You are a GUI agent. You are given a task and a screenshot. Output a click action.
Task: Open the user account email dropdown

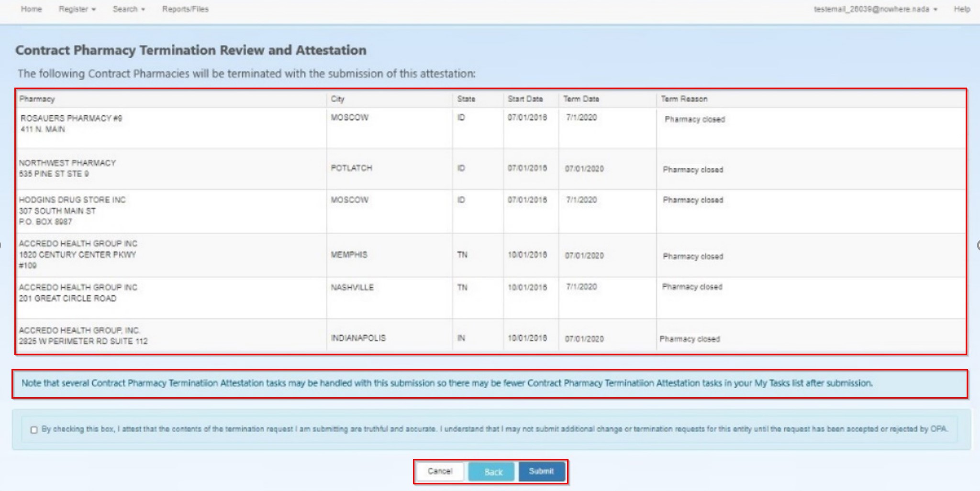[875, 9]
